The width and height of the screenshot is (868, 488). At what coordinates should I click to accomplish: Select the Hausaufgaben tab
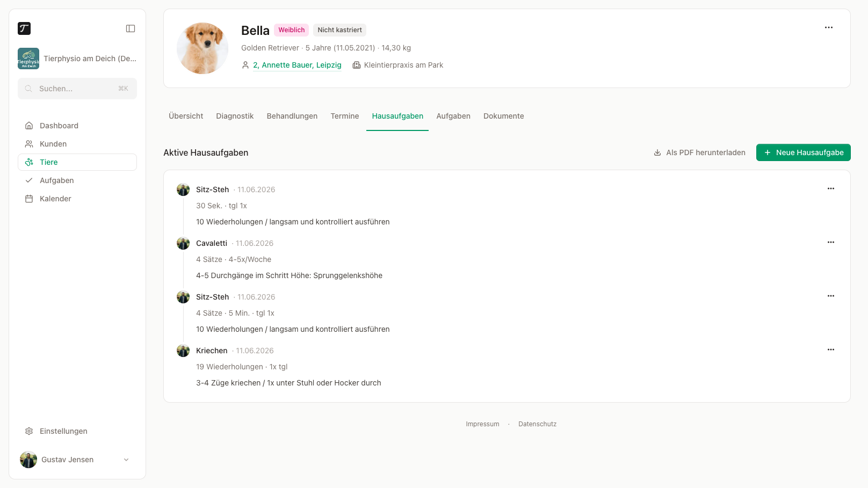click(397, 116)
